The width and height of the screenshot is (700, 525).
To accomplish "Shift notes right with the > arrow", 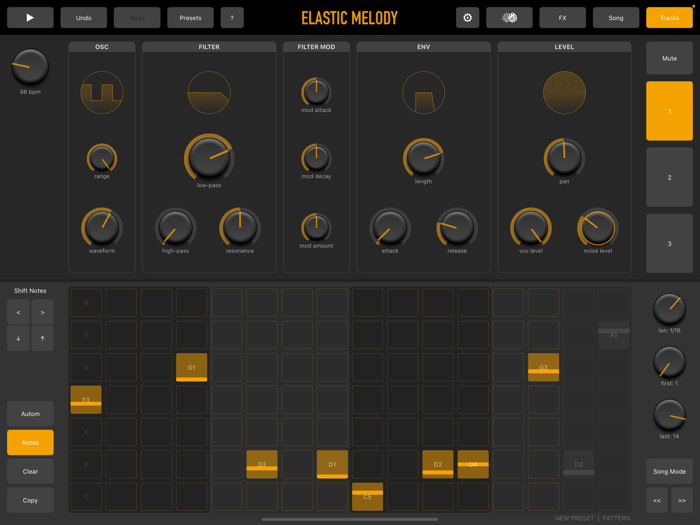I will tap(42, 312).
